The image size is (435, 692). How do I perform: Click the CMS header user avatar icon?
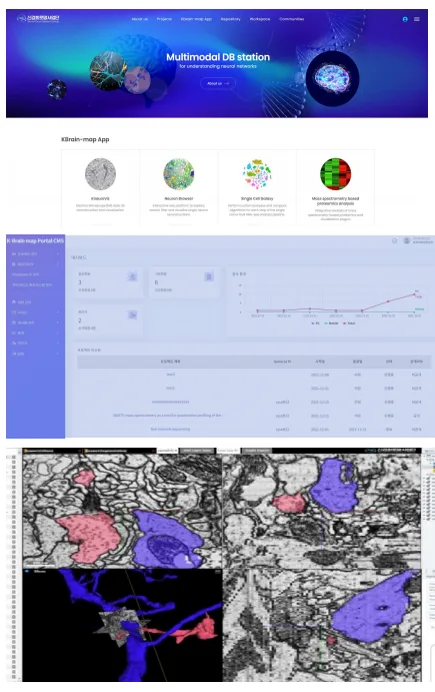pos(407,241)
